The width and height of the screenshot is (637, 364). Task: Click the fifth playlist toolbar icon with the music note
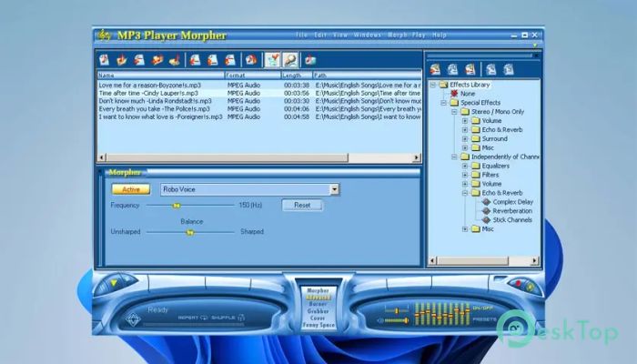(x=175, y=60)
